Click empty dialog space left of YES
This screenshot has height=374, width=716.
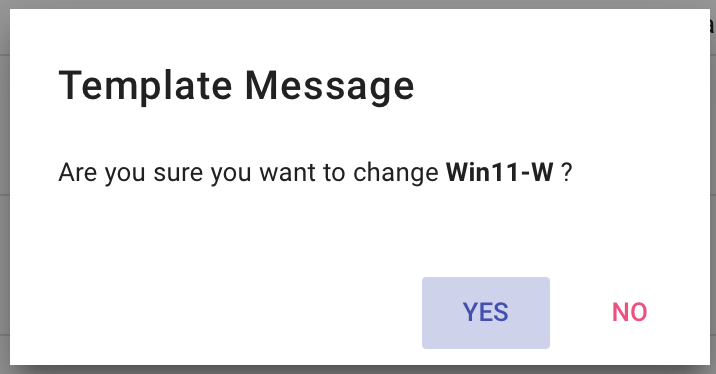pyautogui.click(x=215, y=313)
